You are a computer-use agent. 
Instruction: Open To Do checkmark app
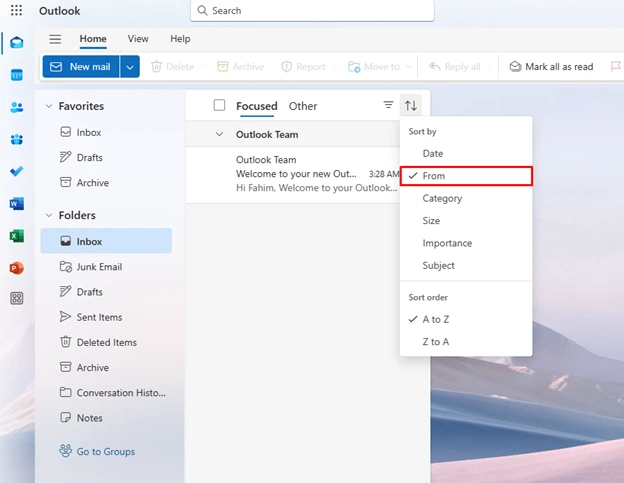tap(16, 171)
